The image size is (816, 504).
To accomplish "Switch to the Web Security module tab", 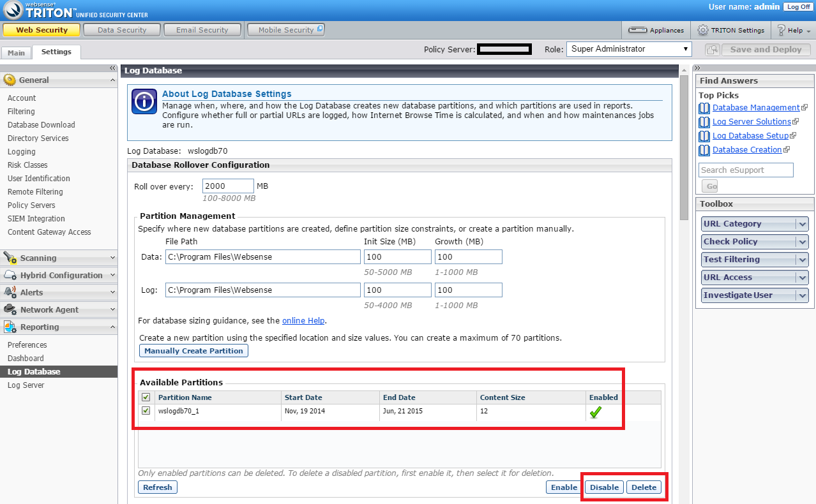I will (x=42, y=30).
